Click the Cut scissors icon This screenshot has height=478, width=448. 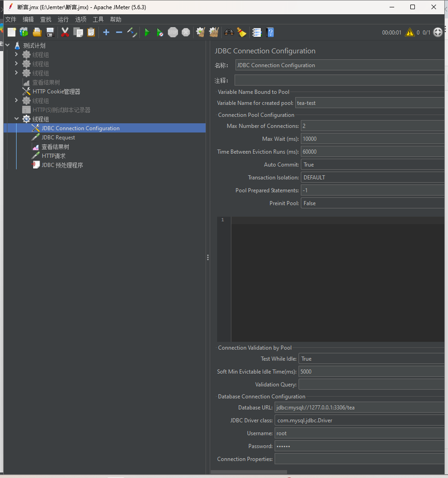click(x=65, y=32)
